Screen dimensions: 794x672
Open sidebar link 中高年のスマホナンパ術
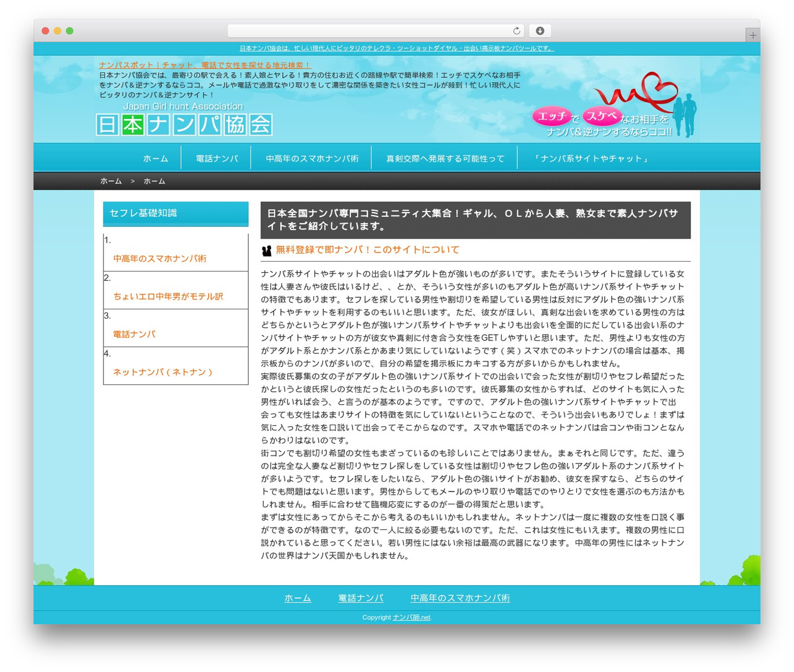point(160,259)
